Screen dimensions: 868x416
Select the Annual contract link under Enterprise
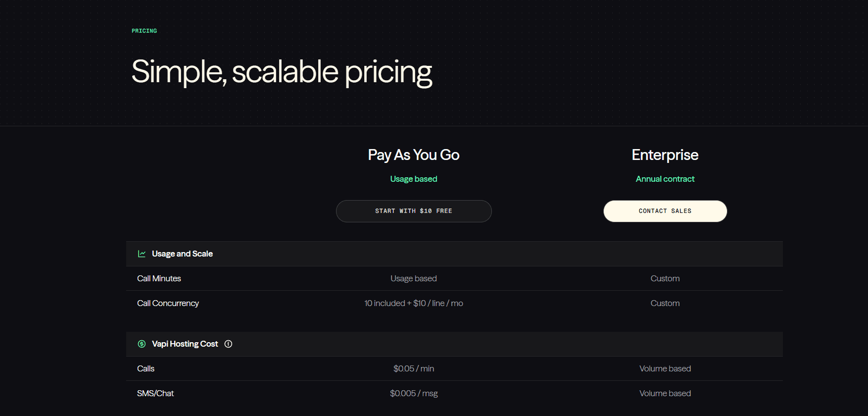coord(665,179)
